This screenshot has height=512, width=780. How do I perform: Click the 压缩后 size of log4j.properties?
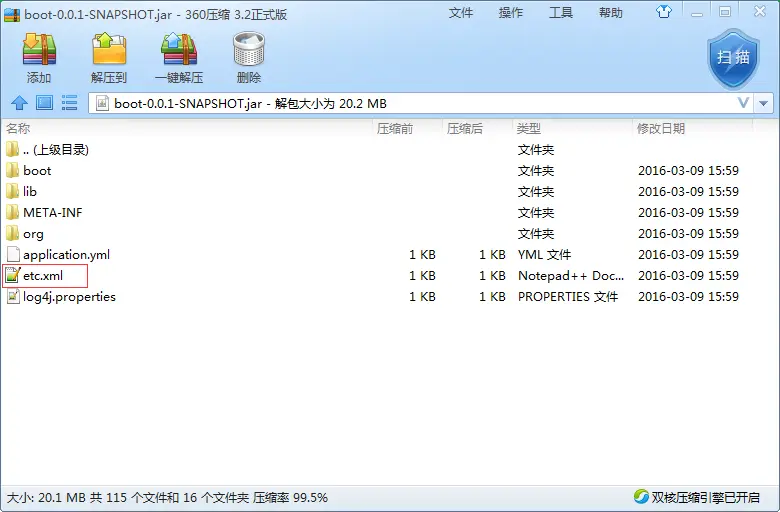(x=492, y=296)
